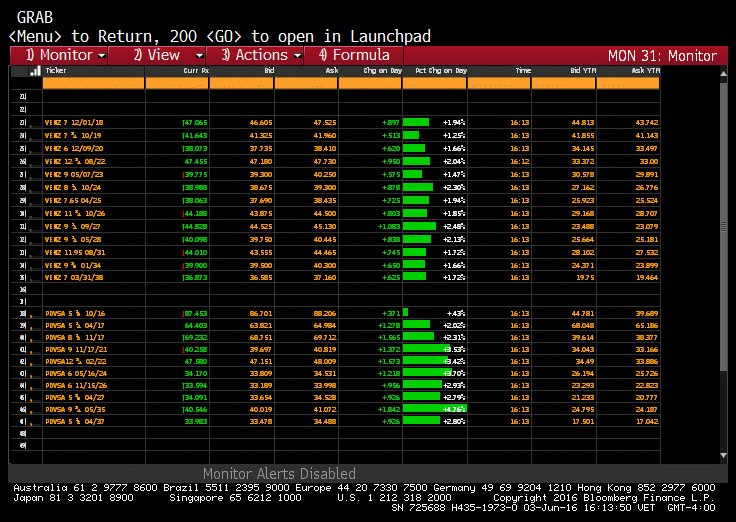Click the 17.042 ask YTM value
The width and height of the screenshot is (736, 522).
[647, 422]
